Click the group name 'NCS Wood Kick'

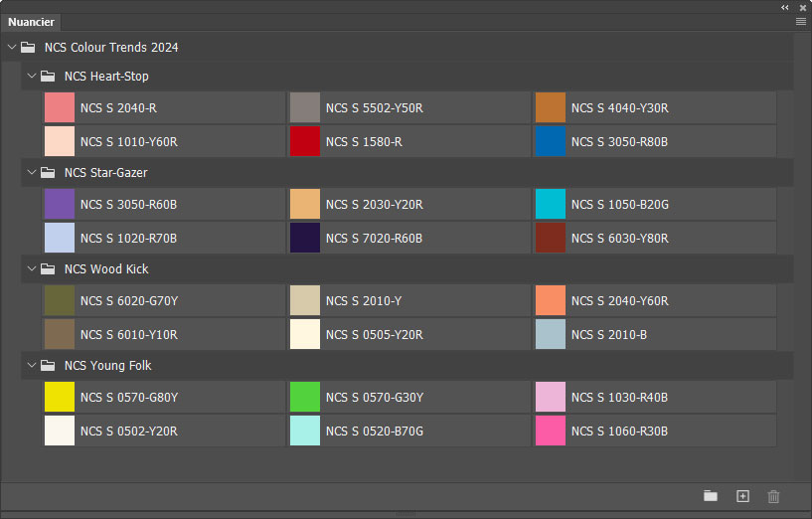point(106,268)
